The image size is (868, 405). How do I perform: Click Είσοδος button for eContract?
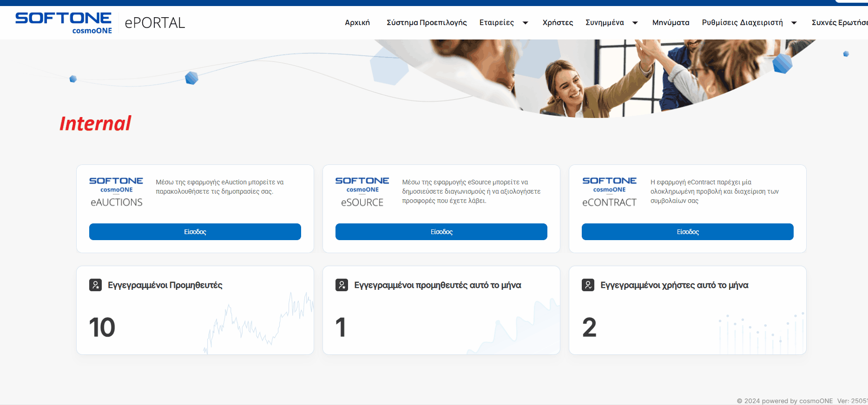tap(688, 232)
